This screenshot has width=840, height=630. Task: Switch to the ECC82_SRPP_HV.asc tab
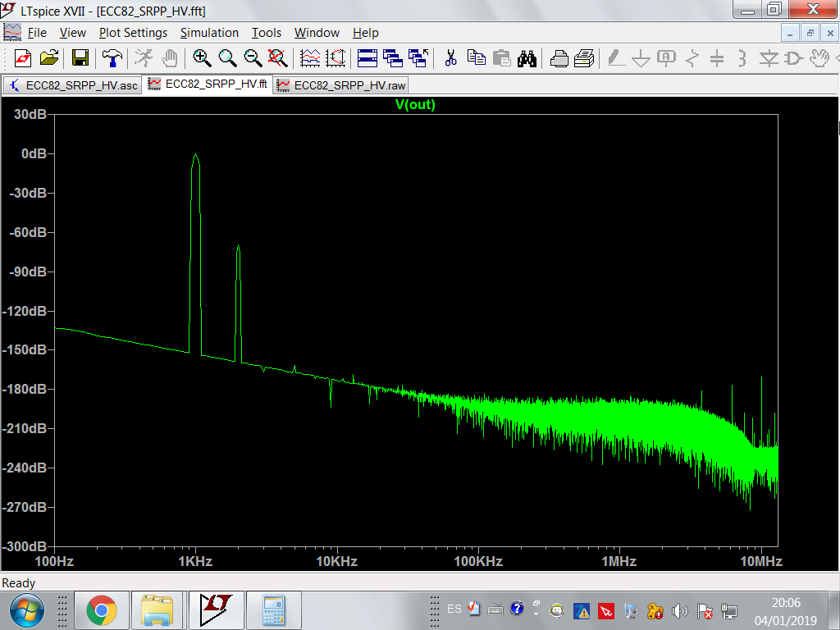click(73, 85)
